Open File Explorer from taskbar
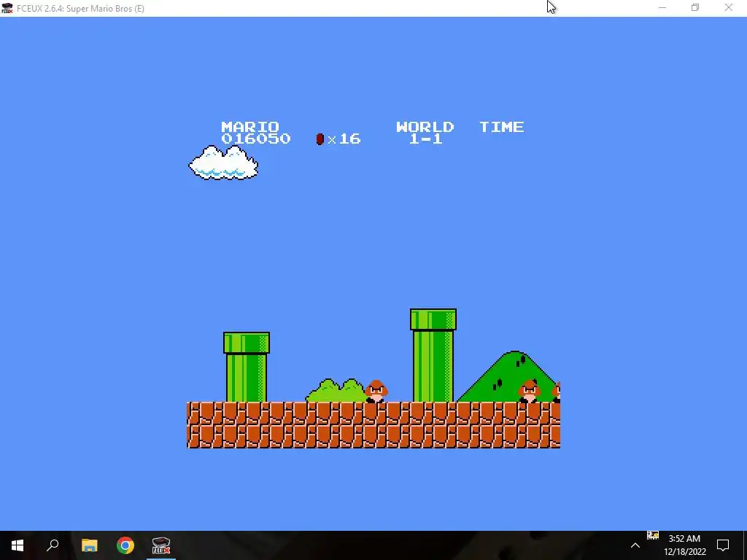Image resolution: width=747 pixels, height=560 pixels. pos(89,545)
